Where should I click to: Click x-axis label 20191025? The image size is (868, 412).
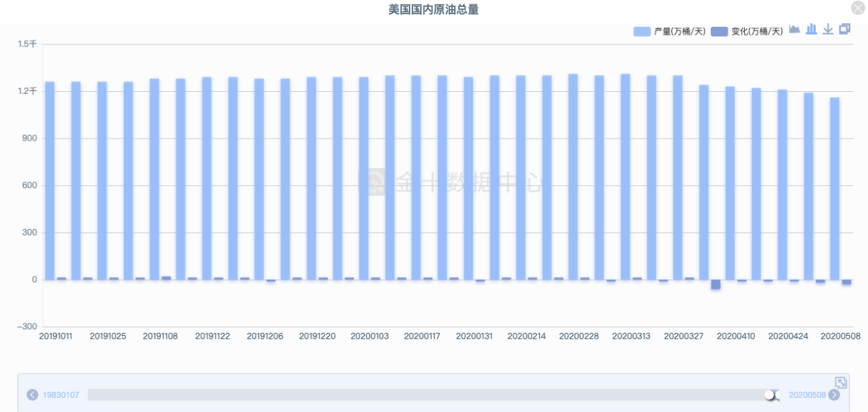click(108, 336)
